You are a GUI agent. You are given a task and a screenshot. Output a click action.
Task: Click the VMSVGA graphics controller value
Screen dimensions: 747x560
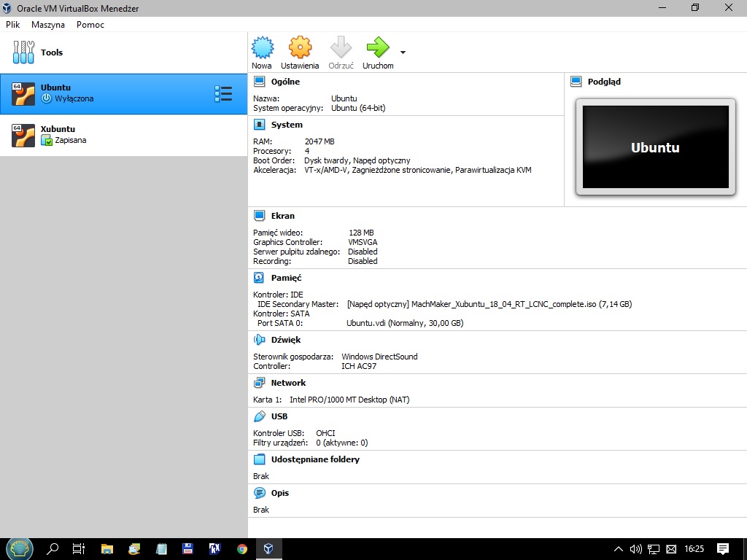[x=363, y=242]
